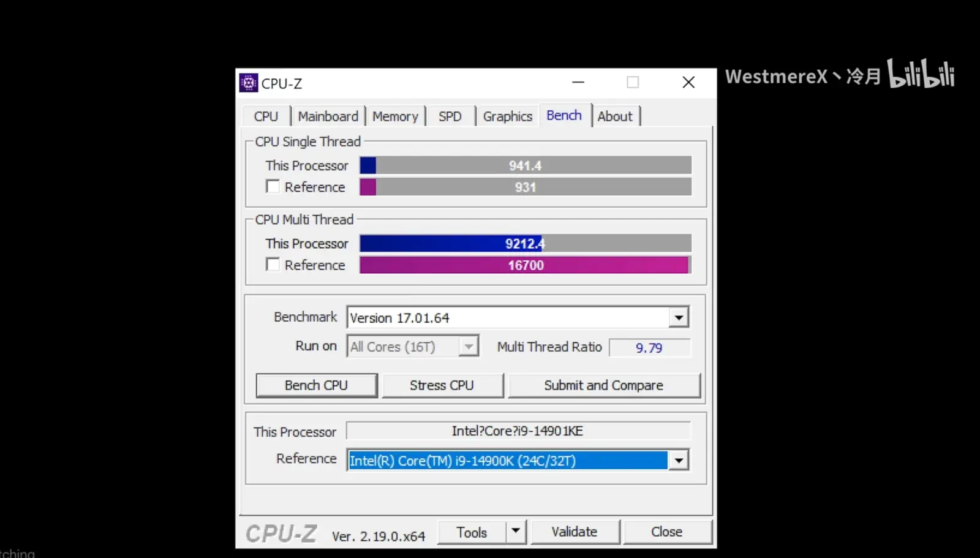Select the SPD tab
The image size is (980, 558).
coord(450,116)
